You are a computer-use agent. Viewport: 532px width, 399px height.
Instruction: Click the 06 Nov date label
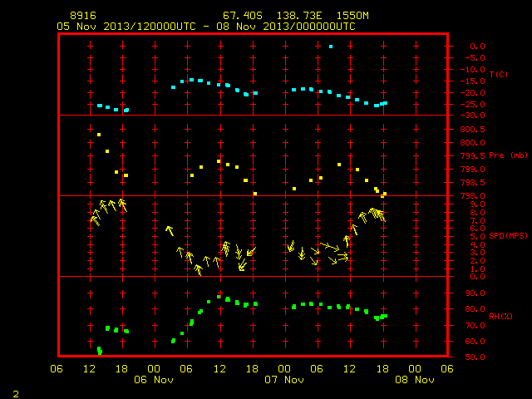[x=154, y=380]
